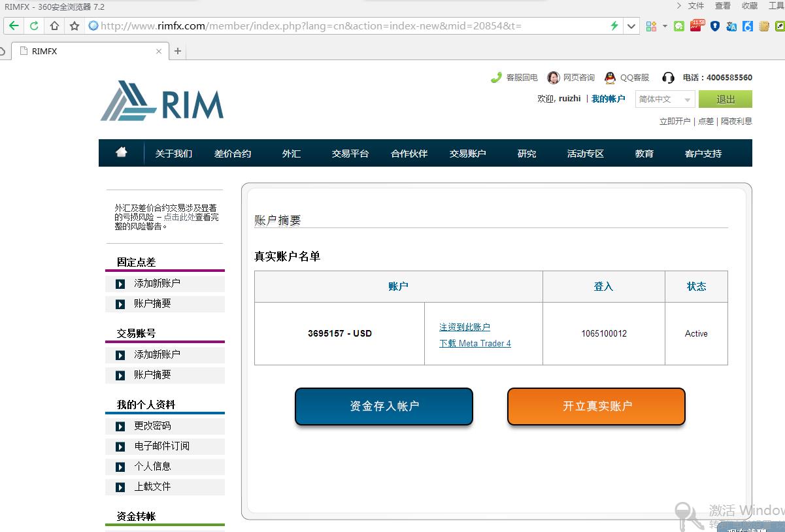The width and height of the screenshot is (785, 532).
Task: Expand the address bar history dropdown
Action: point(631,26)
